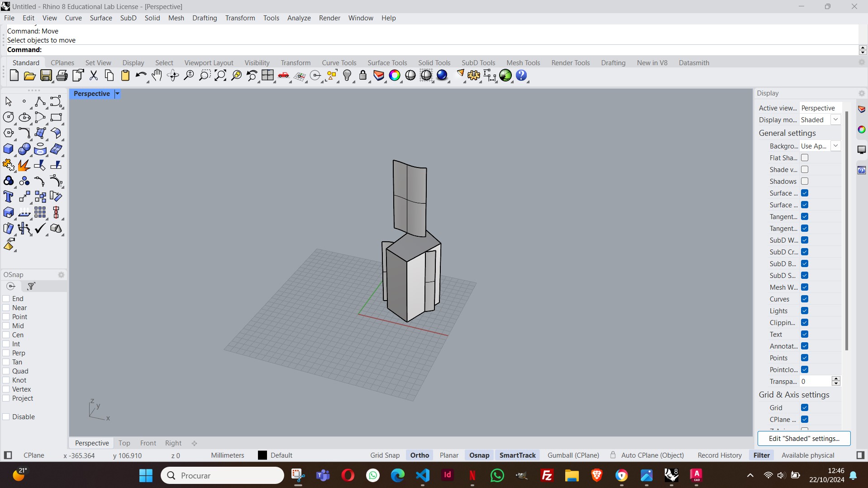Open the Transform menu
868x488 pixels.
240,18
